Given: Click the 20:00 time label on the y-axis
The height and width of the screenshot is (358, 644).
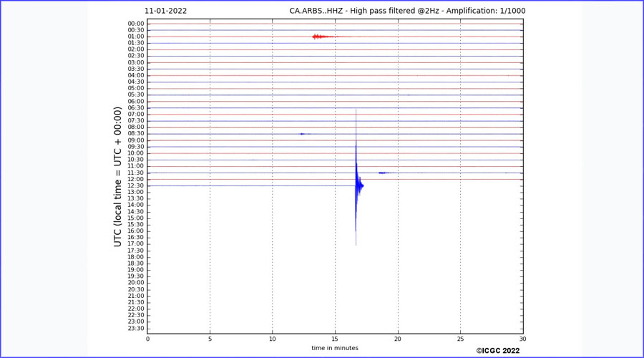Looking at the screenshot, I should [136, 283].
